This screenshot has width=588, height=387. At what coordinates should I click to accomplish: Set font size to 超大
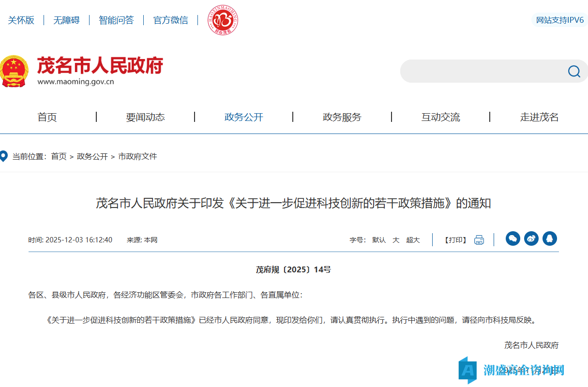pos(413,240)
